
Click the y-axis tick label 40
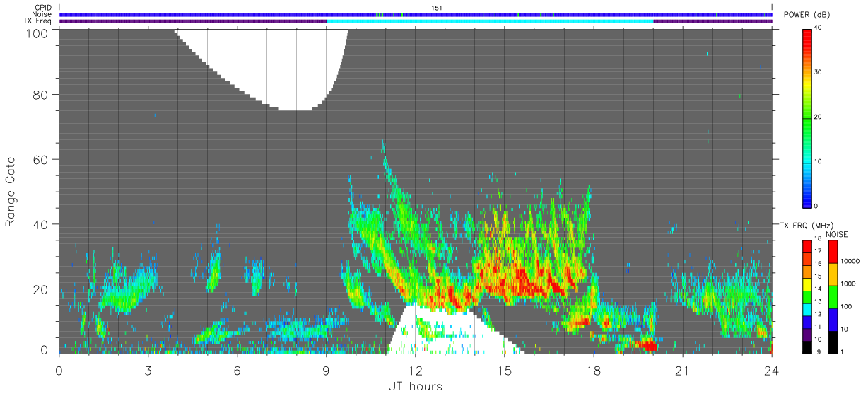tap(41, 224)
